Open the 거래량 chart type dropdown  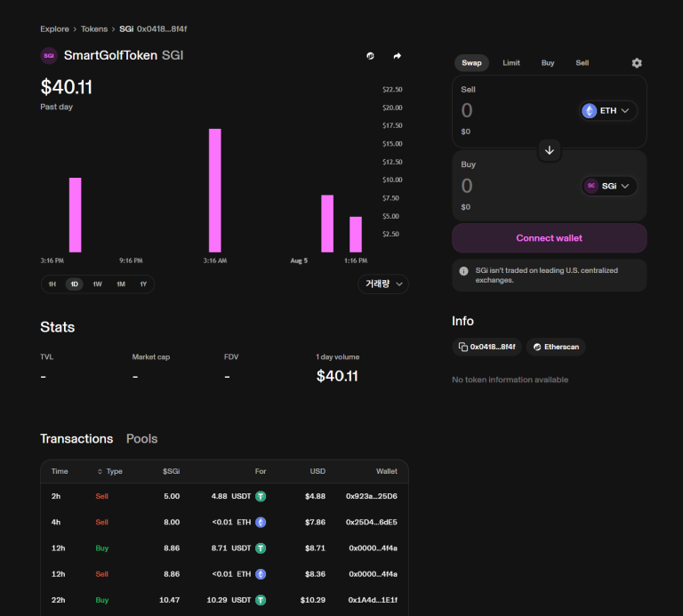[383, 284]
